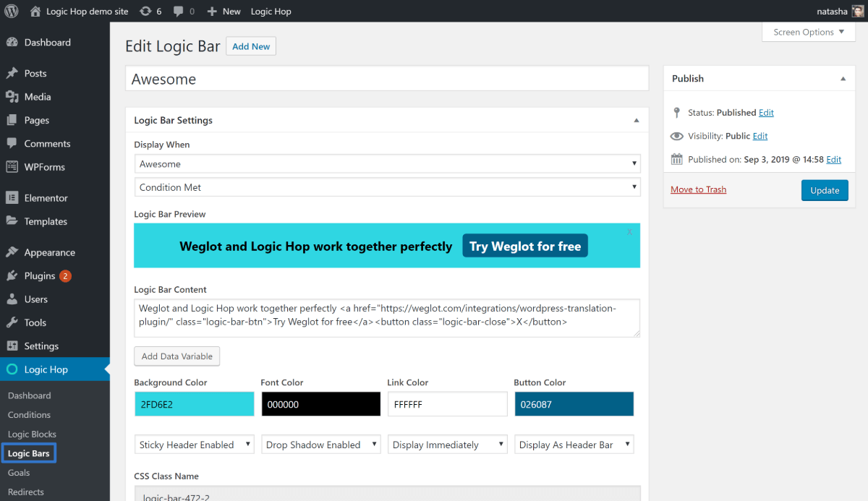This screenshot has height=501, width=868.
Task: Open the comments bubble icon in admin bar
Action: tap(179, 11)
